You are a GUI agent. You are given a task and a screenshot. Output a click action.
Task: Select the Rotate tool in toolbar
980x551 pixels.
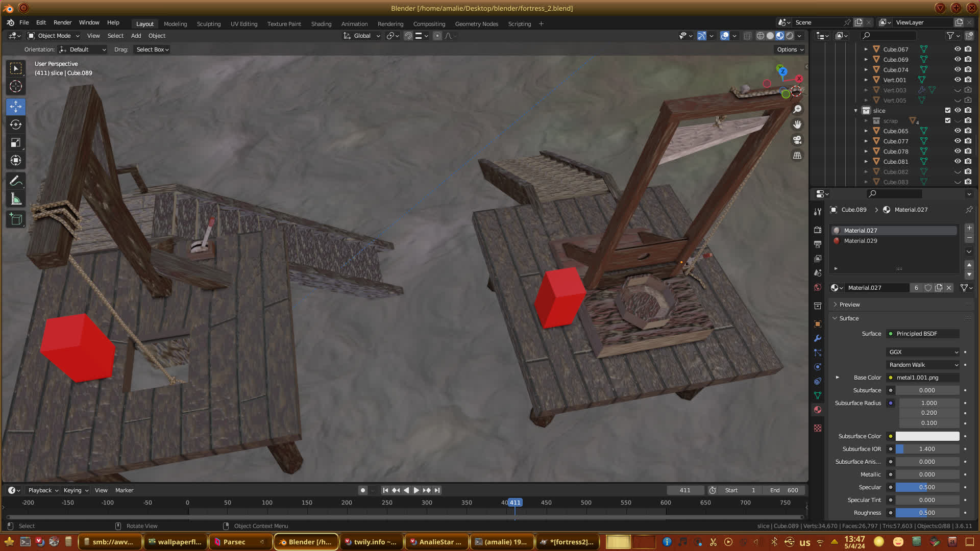(16, 124)
